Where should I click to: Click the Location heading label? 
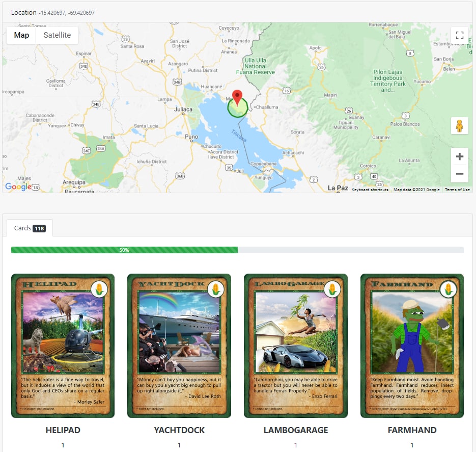[x=24, y=12]
